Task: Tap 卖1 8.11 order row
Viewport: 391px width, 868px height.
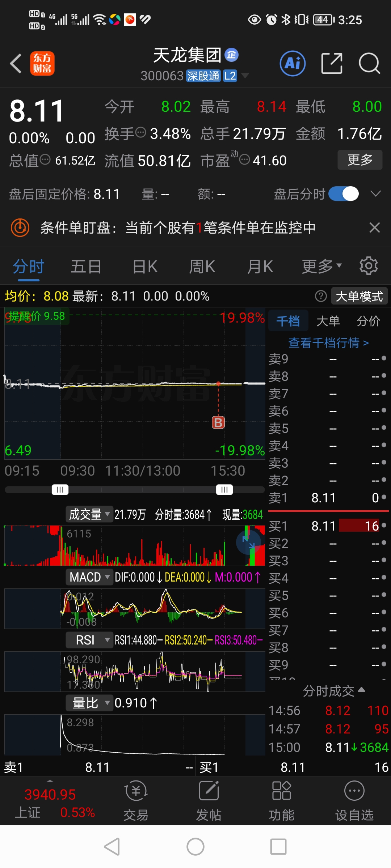Action: (328, 498)
